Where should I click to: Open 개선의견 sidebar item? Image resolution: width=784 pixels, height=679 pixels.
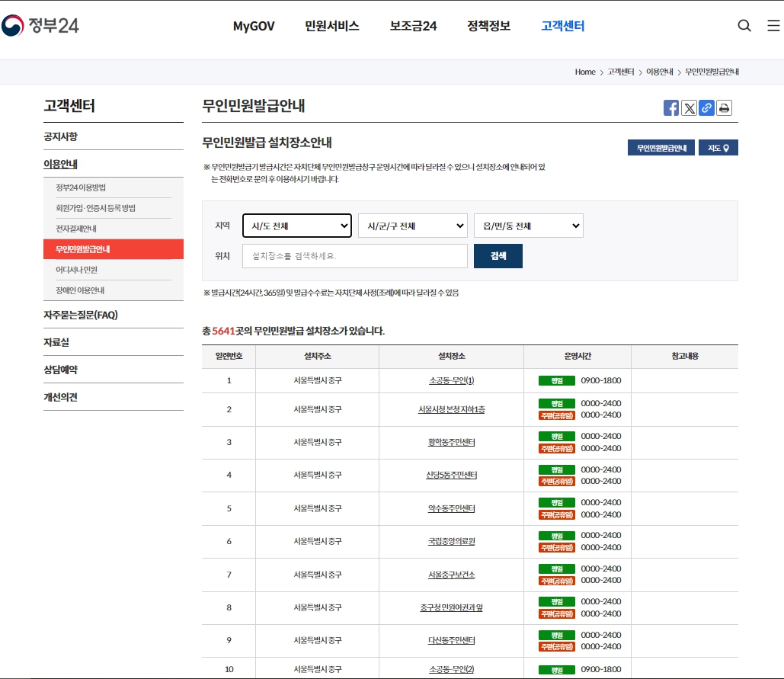pos(60,398)
